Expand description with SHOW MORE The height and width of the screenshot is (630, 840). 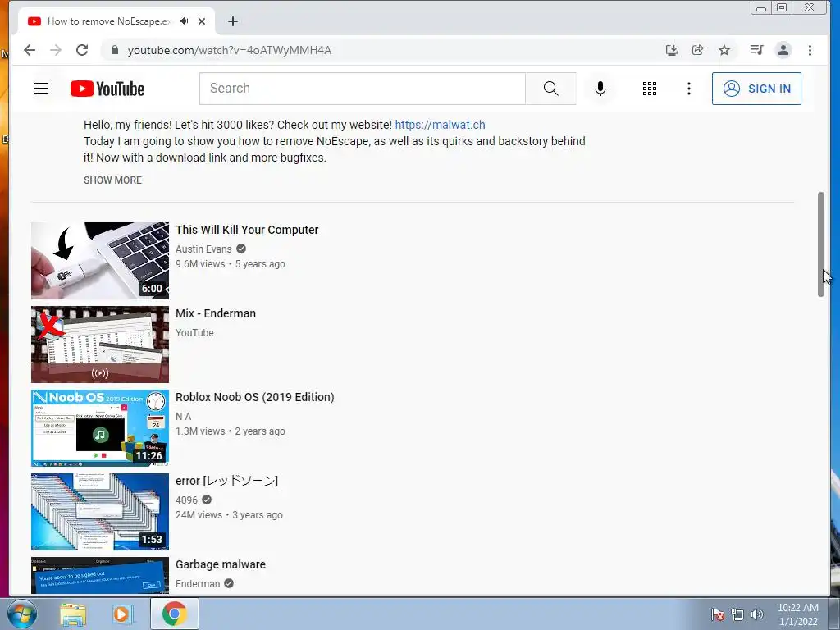coord(112,180)
